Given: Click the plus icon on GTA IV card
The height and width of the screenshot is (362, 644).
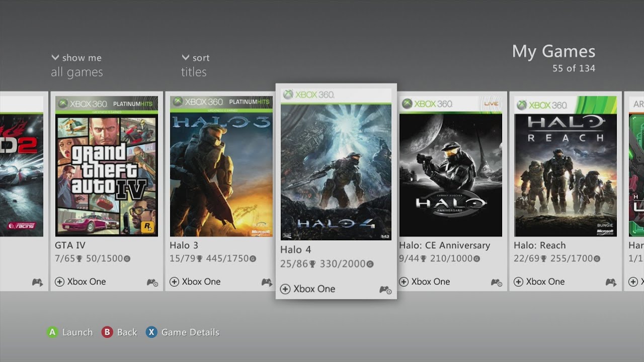Looking at the screenshot, I should (59, 282).
